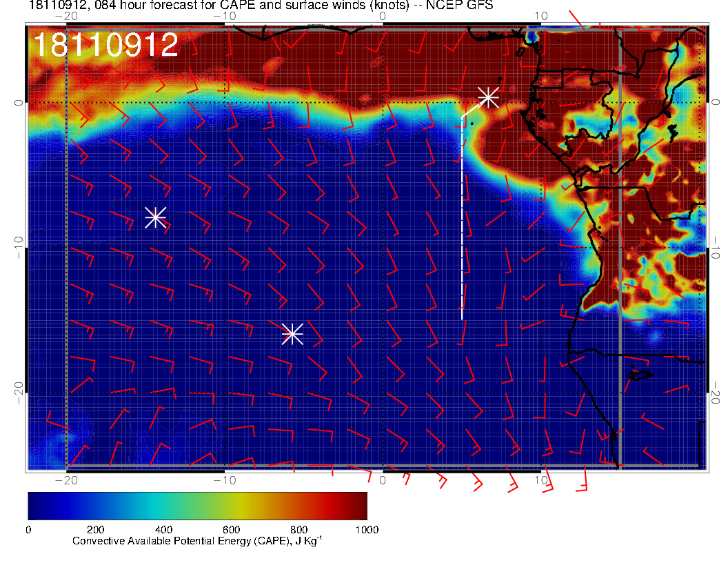Click the colorbar label 0
Screen dimensions: 728x563
pos(28,530)
